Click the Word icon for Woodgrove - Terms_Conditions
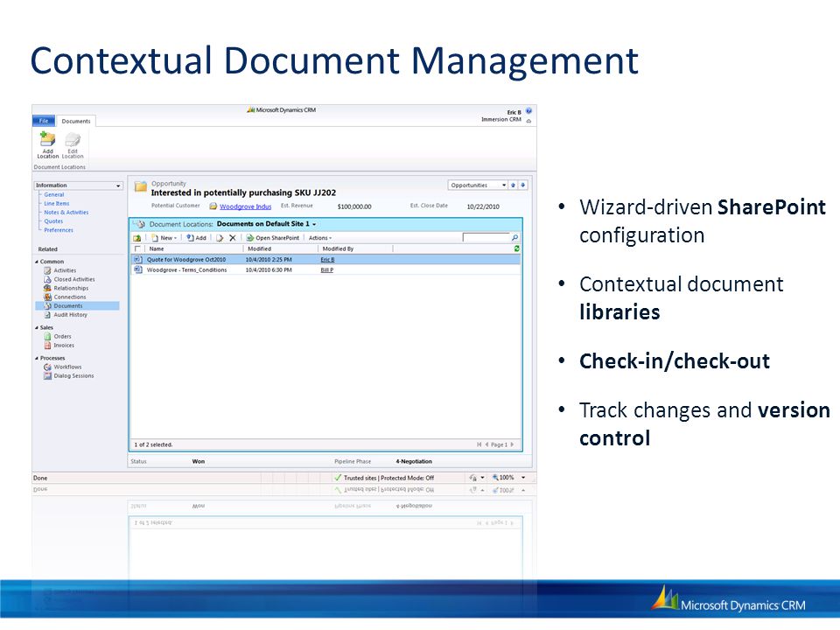 tap(137, 270)
